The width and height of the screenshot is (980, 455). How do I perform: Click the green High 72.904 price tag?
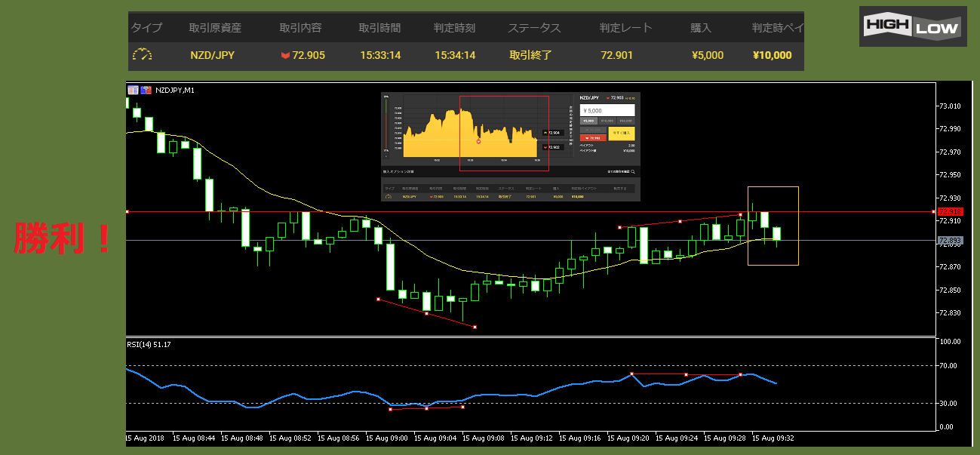tap(552, 133)
